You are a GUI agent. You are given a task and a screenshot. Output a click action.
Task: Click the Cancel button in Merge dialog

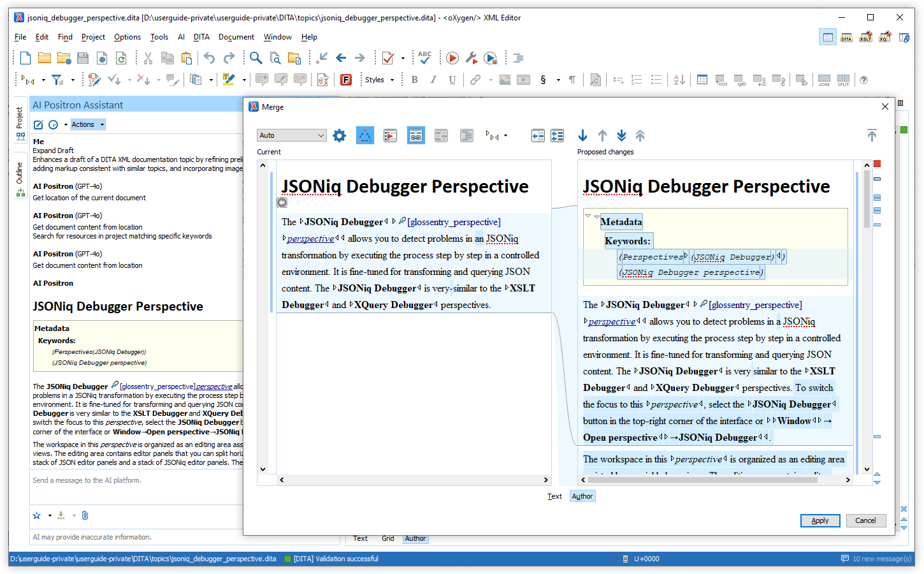pos(865,520)
